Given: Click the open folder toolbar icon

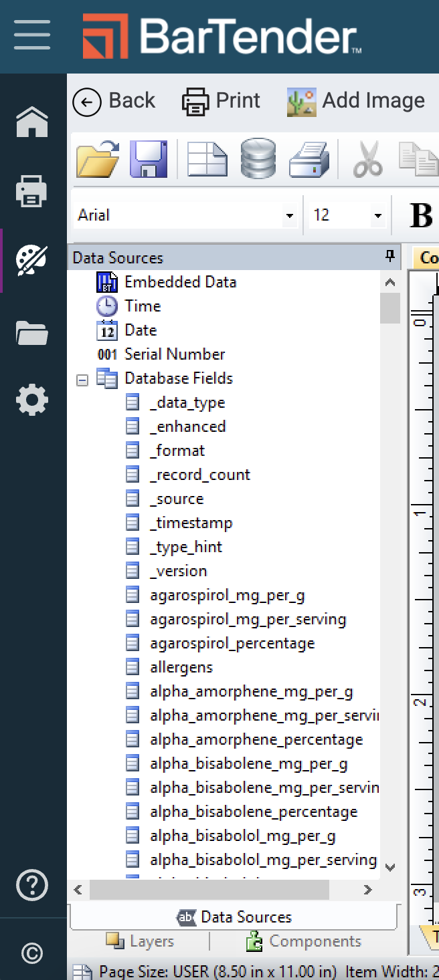Looking at the screenshot, I should 98,159.
